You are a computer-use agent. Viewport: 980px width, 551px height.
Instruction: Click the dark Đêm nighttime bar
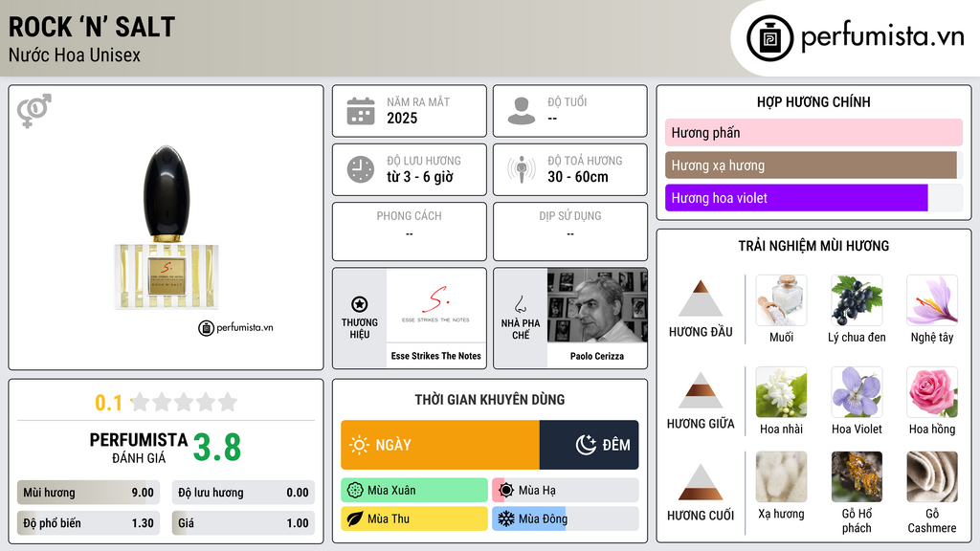pos(589,445)
